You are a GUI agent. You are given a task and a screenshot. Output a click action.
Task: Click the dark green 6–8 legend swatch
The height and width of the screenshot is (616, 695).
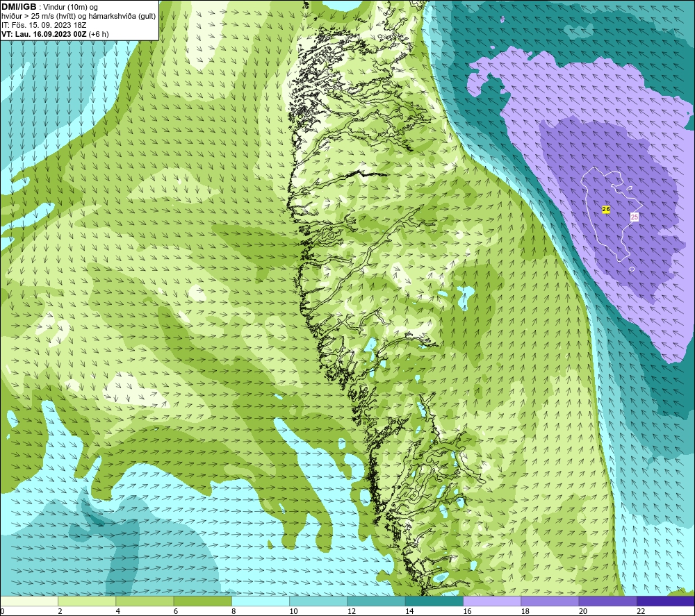click(x=202, y=601)
